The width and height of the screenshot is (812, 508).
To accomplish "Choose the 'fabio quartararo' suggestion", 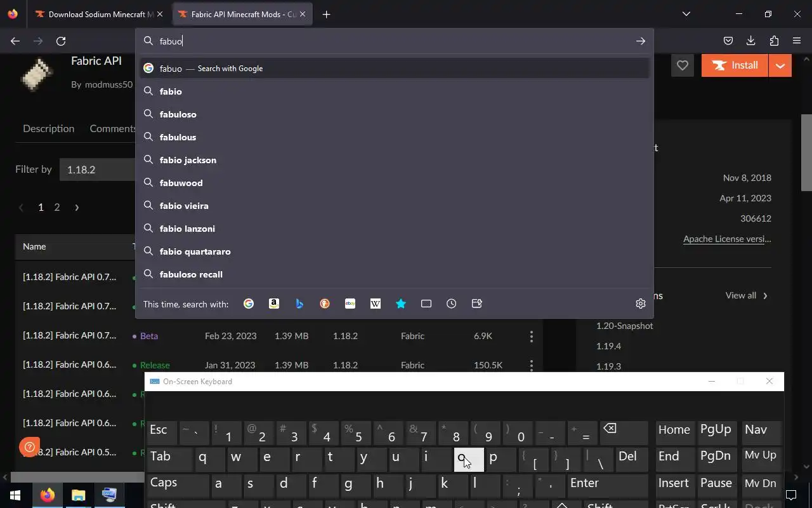I will [395, 251].
